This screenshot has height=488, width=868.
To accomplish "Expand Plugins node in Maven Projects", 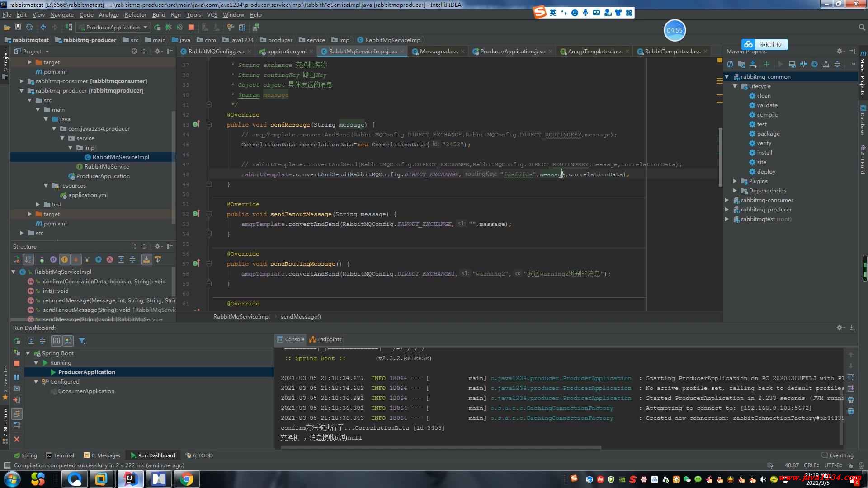I will (x=735, y=181).
